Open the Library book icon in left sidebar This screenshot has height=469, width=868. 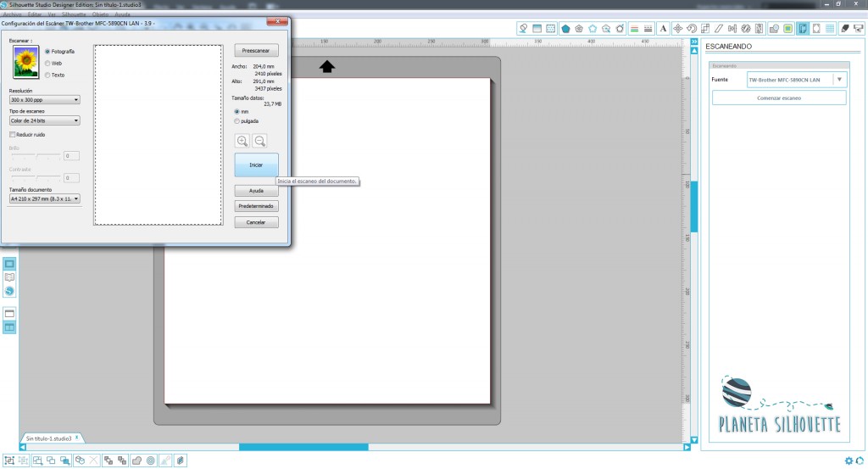point(9,277)
